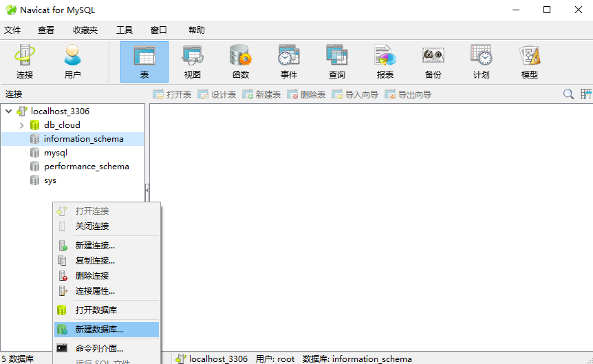Image resolution: width=593 pixels, height=364 pixels.
Task: Open the 文件 (File) menu
Action: [12, 30]
